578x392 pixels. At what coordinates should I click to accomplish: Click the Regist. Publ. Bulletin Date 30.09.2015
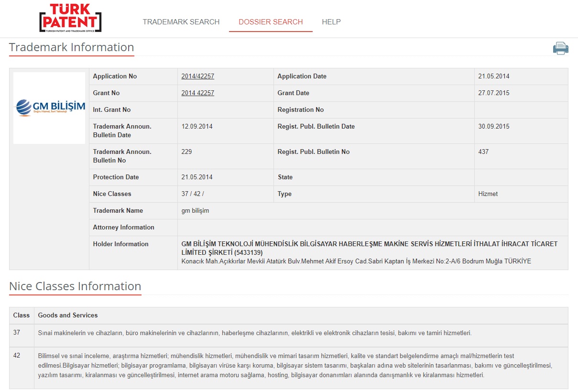[x=494, y=127]
